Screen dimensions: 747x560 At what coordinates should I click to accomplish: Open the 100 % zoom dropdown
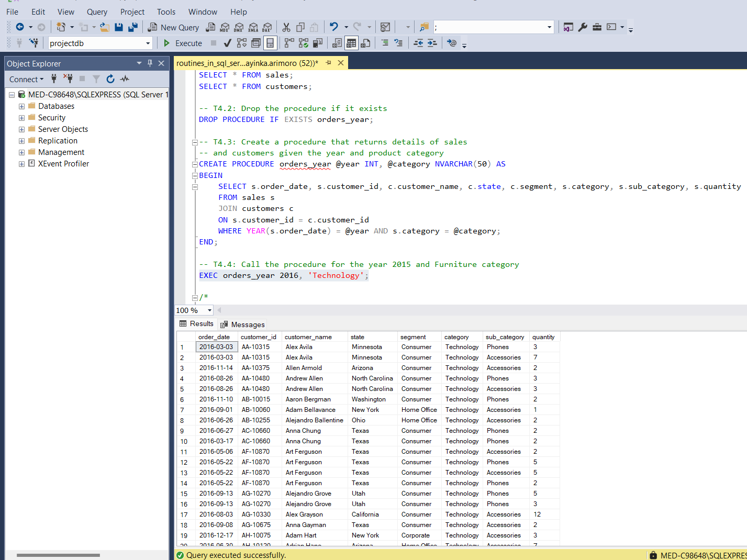click(209, 310)
